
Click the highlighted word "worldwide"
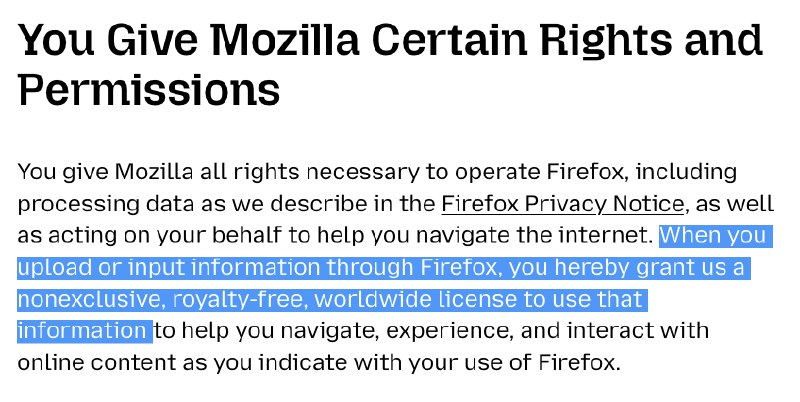(x=353, y=299)
